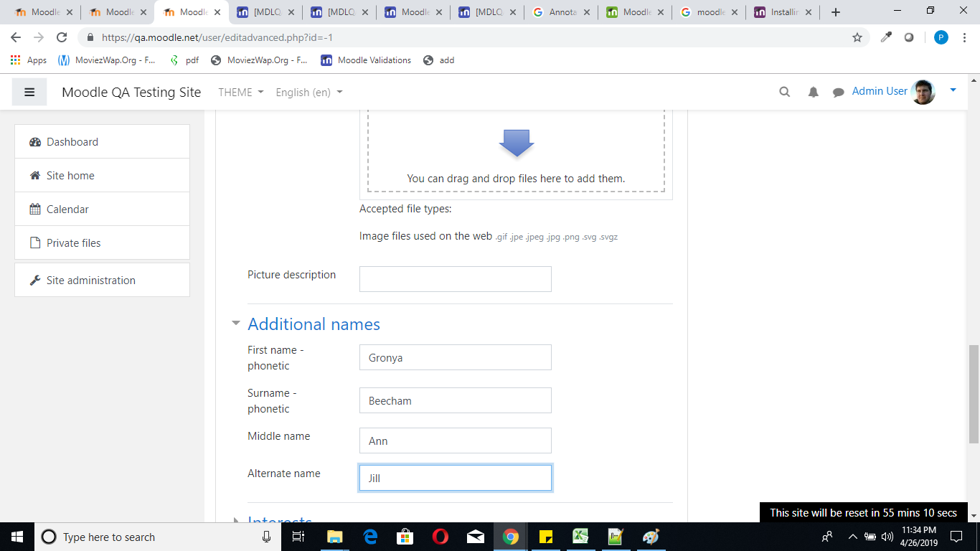The image size is (980, 551).
Task: Click the volume speaker tray icon
Action: click(887, 537)
